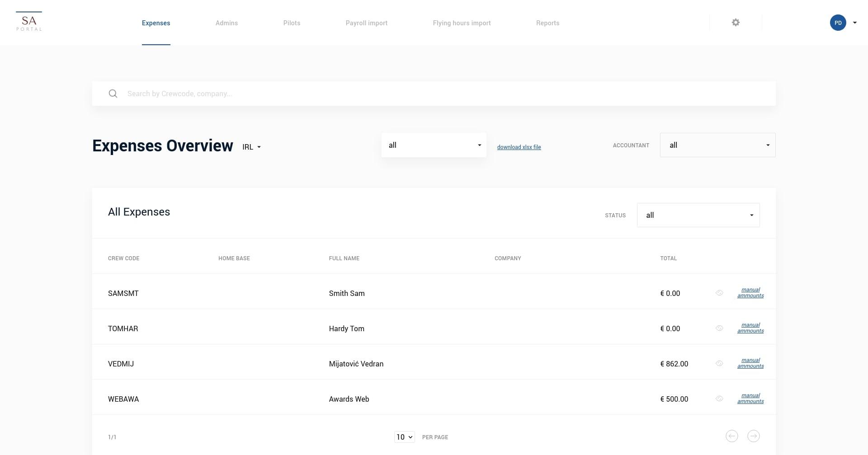Go to previous page arrow

point(731,436)
